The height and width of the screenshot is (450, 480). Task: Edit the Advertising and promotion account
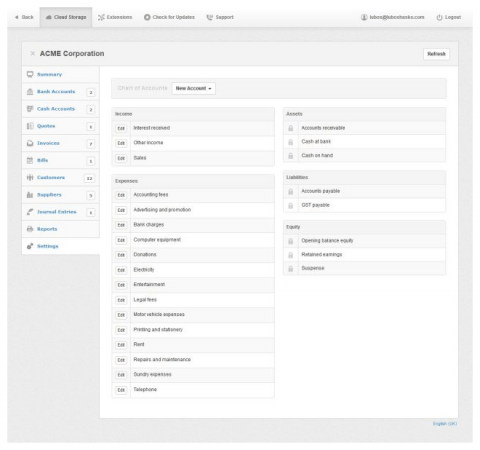121,210
